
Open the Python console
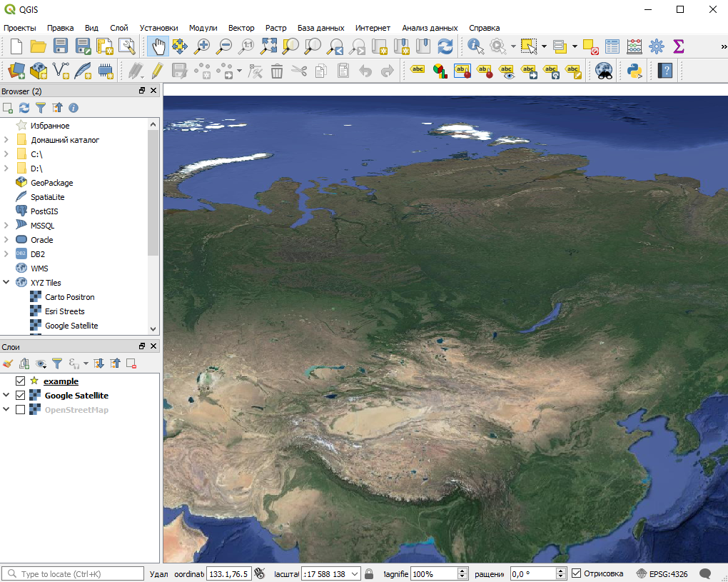pyautogui.click(x=634, y=70)
